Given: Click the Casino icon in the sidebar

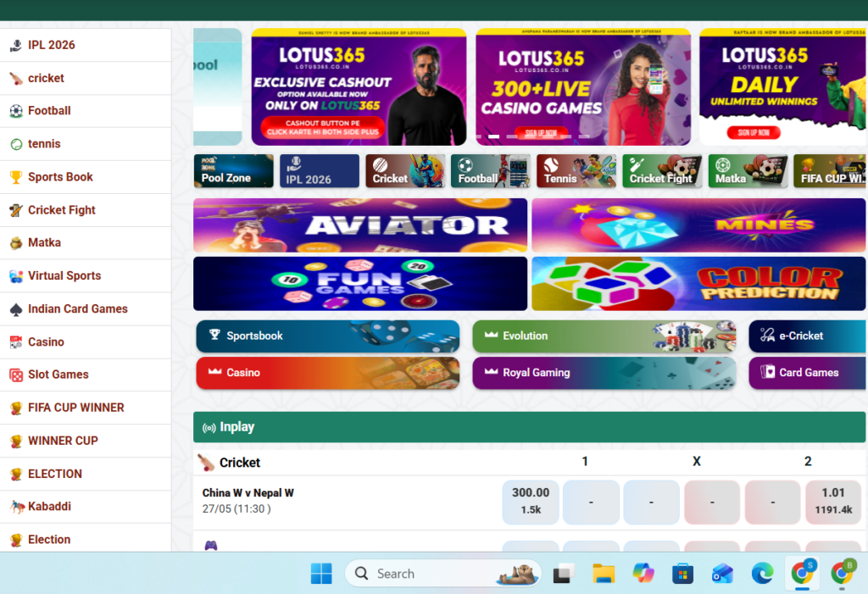Looking at the screenshot, I should (16, 342).
